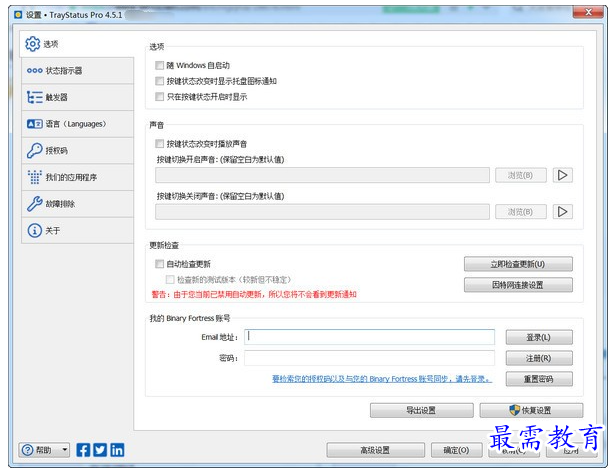
Task: Check 只在按键状态开启时显示 option
Action: (159, 97)
